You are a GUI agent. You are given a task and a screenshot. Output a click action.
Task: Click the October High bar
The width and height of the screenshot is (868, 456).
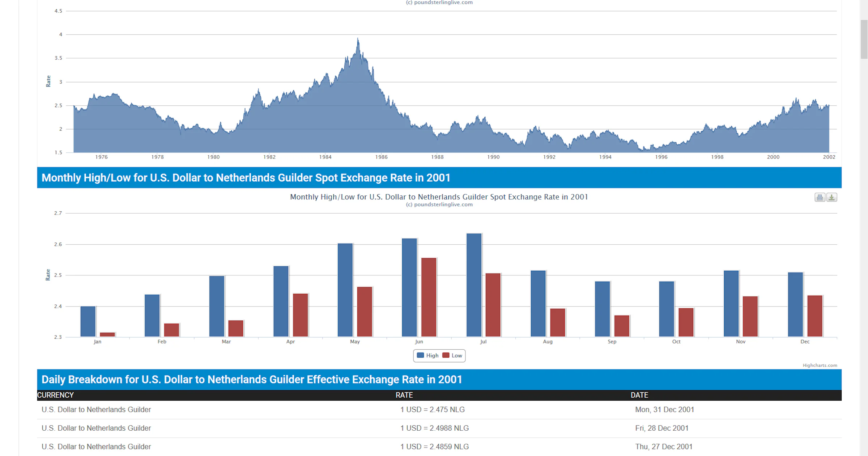[x=667, y=309]
